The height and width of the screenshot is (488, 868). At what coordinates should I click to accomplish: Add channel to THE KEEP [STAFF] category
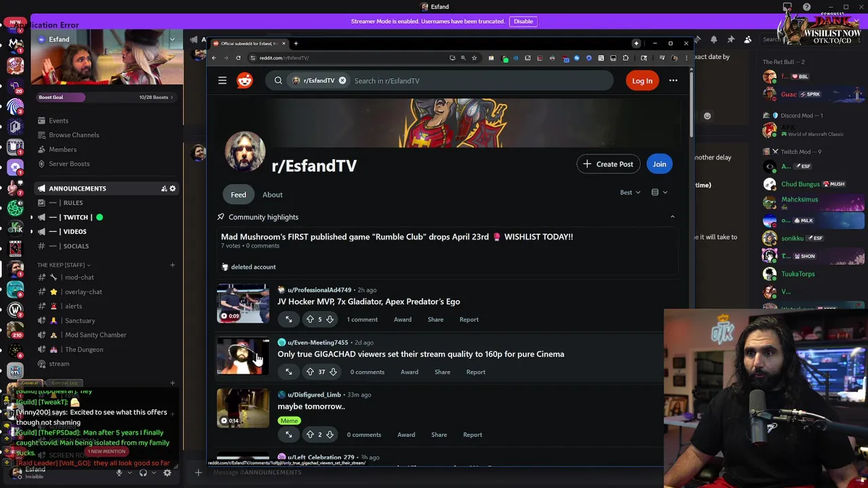(172, 265)
